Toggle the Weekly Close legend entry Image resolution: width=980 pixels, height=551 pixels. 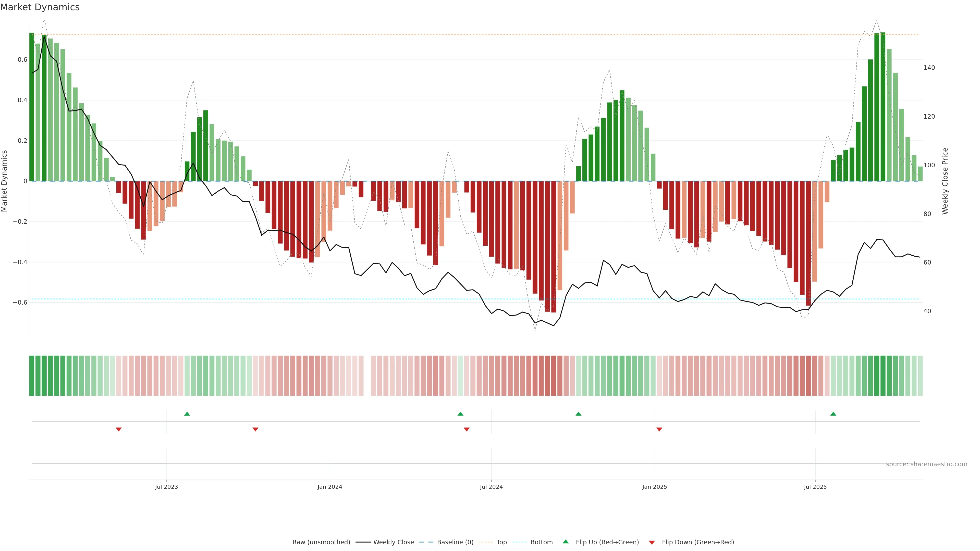[393, 542]
